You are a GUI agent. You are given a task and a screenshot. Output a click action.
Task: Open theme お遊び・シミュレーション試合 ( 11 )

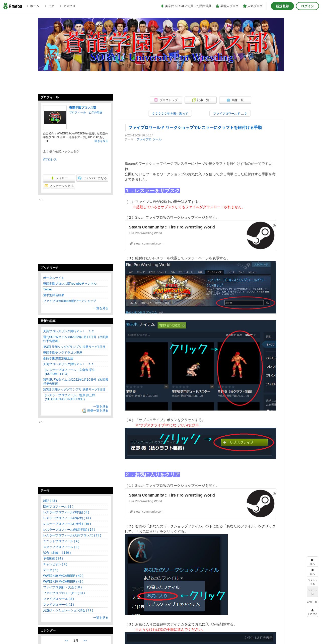pyautogui.click(x=68, y=610)
